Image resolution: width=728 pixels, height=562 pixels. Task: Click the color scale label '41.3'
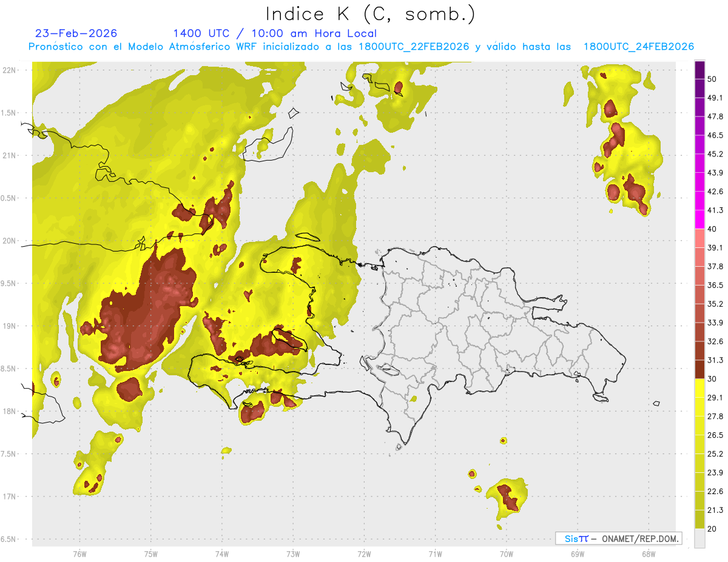(x=715, y=210)
